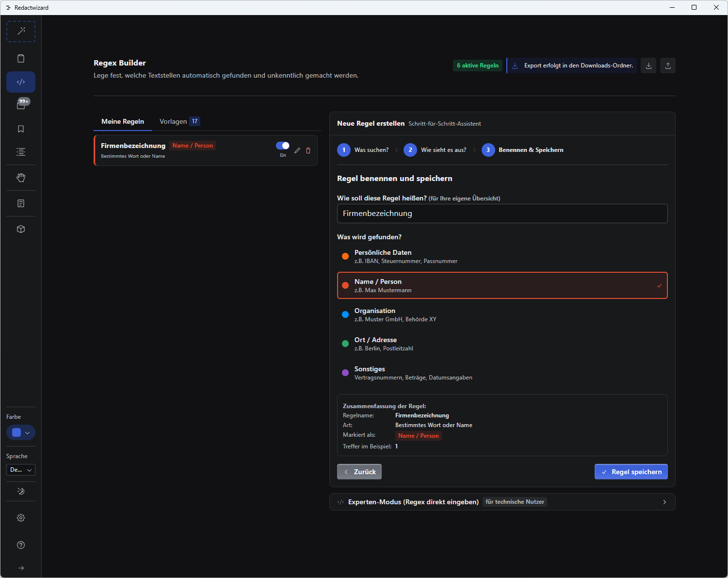This screenshot has height=578, width=728.
Task: Go to step 2 Wie sieht es aus?
Action: pyautogui.click(x=435, y=150)
